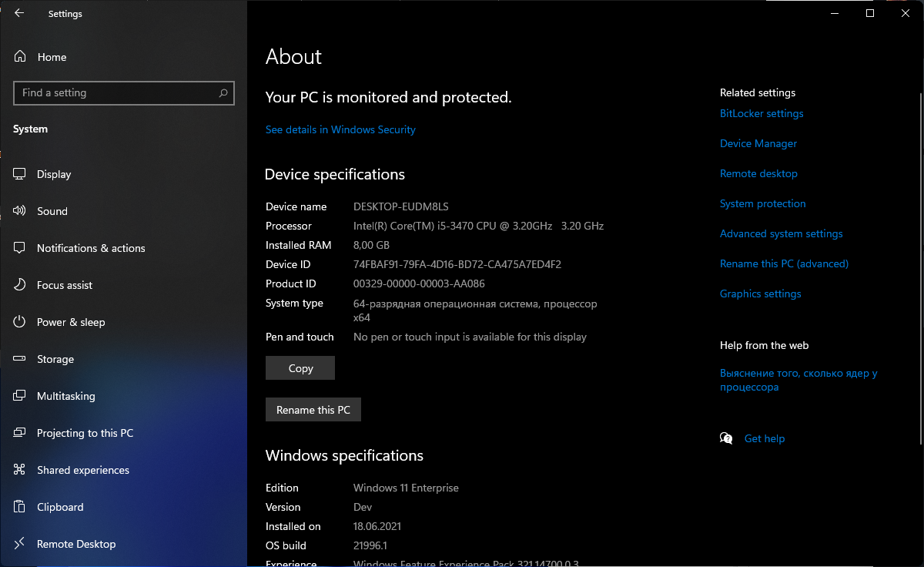The image size is (924, 567).
Task: Click the back arrow icon
Action: 19,13
